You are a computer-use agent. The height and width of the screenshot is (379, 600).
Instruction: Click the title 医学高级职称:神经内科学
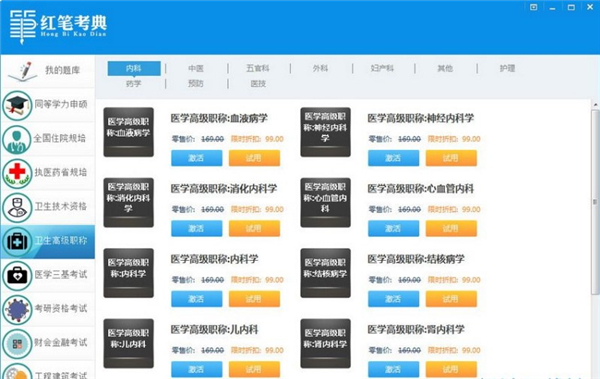click(421, 118)
